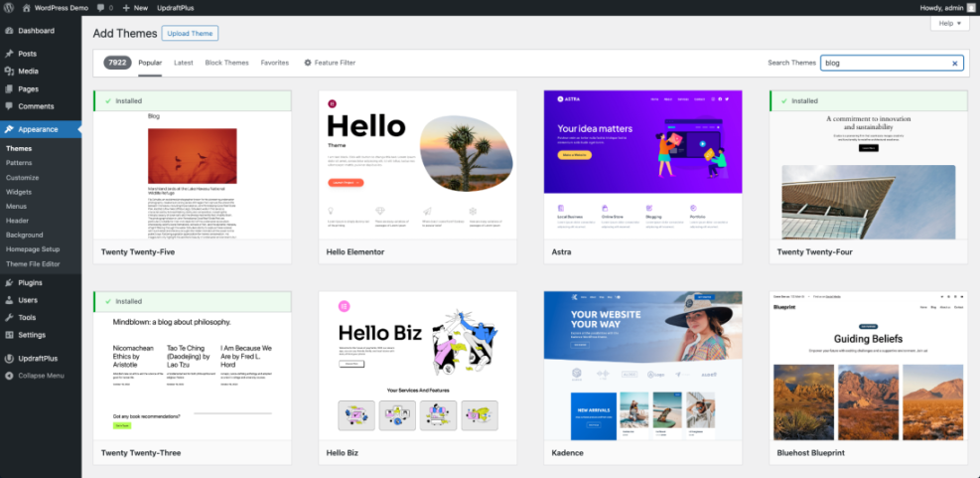The height and width of the screenshot is (478, 980).
Task: Open the Header submenu item
Action: click(x=18, y=221)
